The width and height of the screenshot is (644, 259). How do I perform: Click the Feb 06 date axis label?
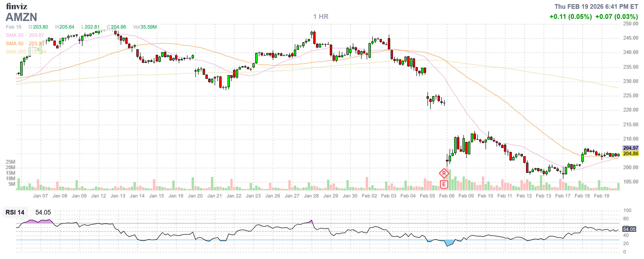click(x=447, y=196)
